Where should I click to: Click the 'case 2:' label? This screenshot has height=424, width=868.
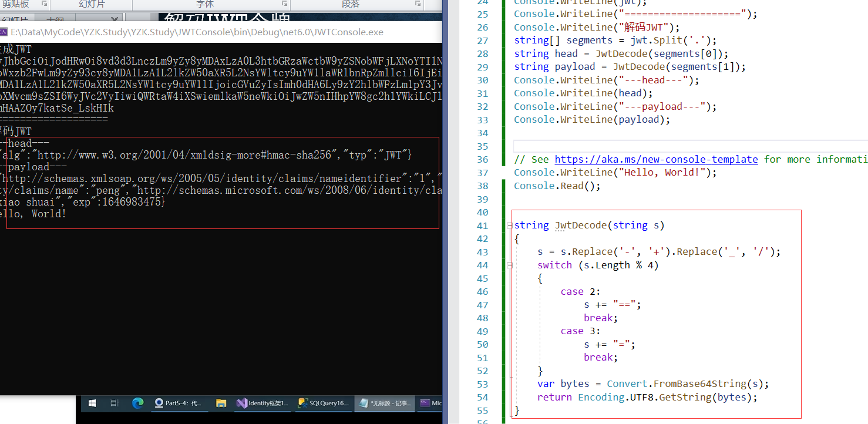tap(581, 292)
